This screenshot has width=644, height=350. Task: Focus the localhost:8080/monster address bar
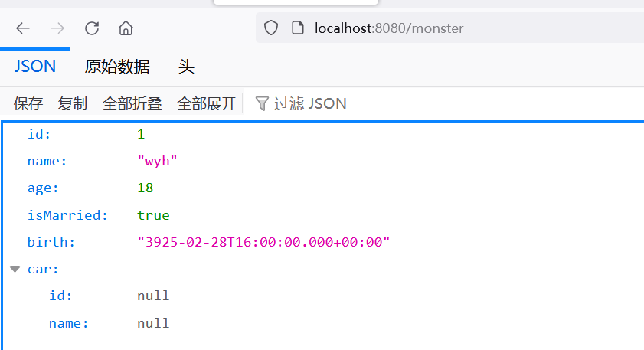[x=449, y=28]
